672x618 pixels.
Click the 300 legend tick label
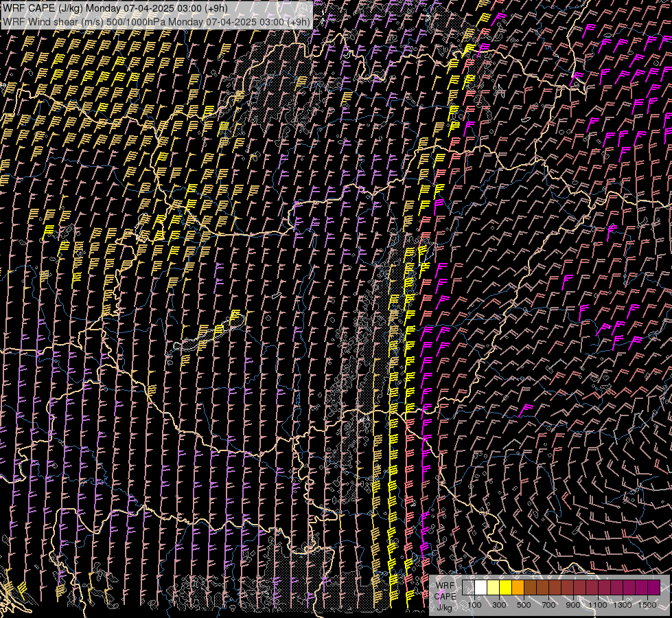click(x=499, y=605)
